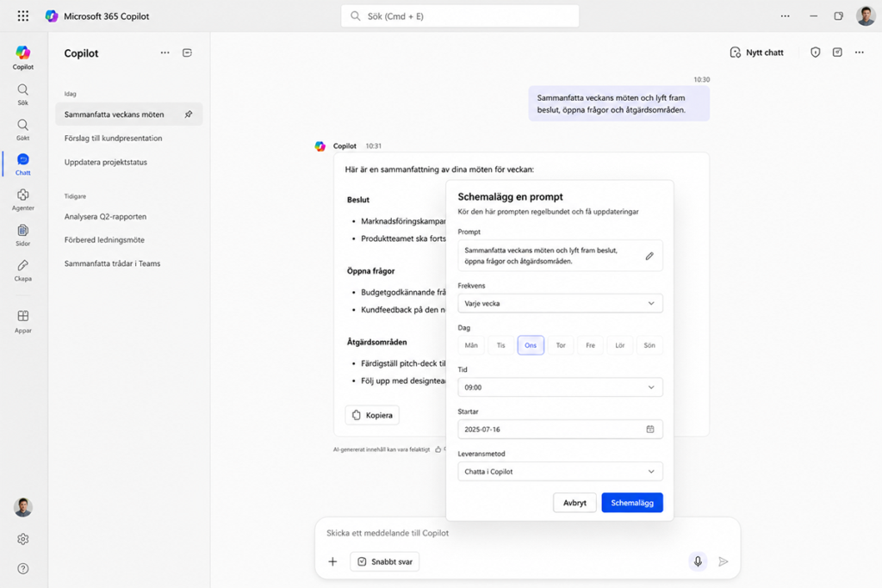Select Sön as the day

pyautogui.click(x=649, y=345)
